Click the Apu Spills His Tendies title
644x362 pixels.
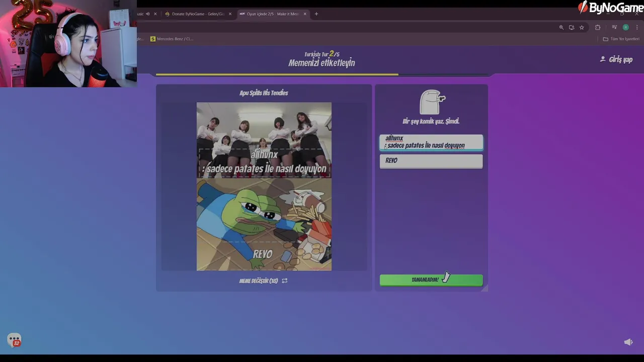click(x=264, y=93)
